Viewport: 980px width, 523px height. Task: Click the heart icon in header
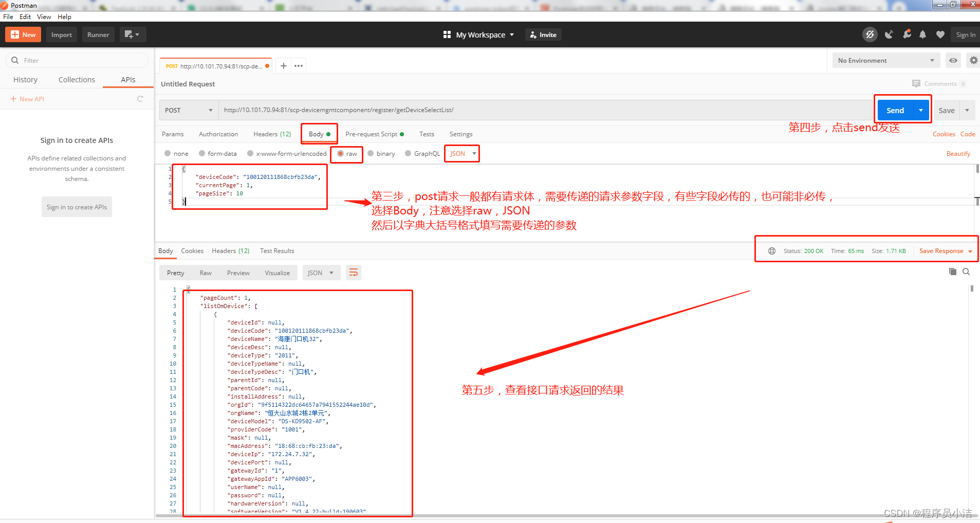coord(940,34)
